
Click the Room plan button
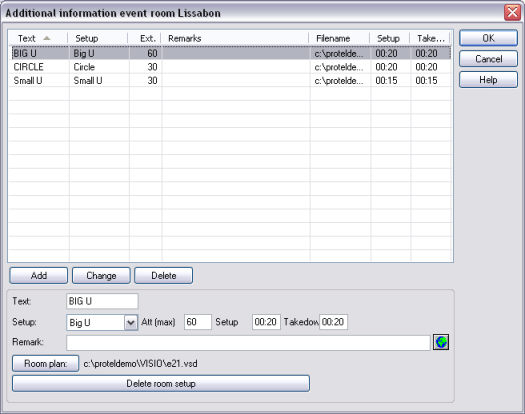[46, 363]
